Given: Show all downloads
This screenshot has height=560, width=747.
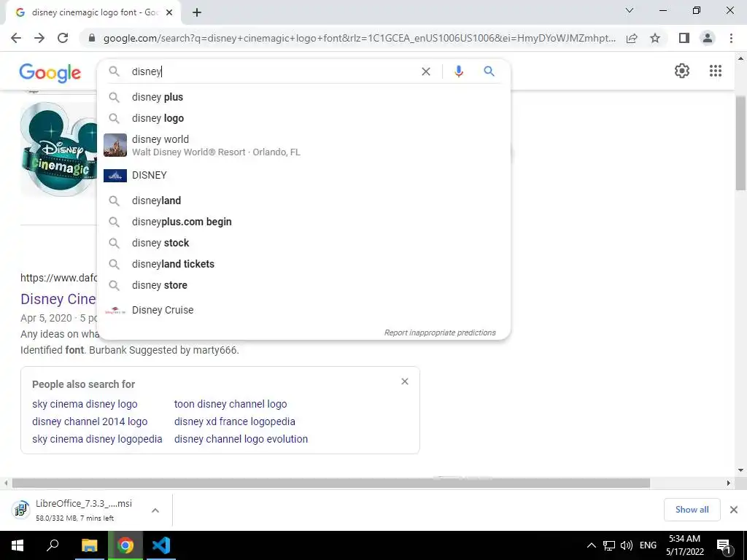Looking at the screenshot, I should coord(692,510).
